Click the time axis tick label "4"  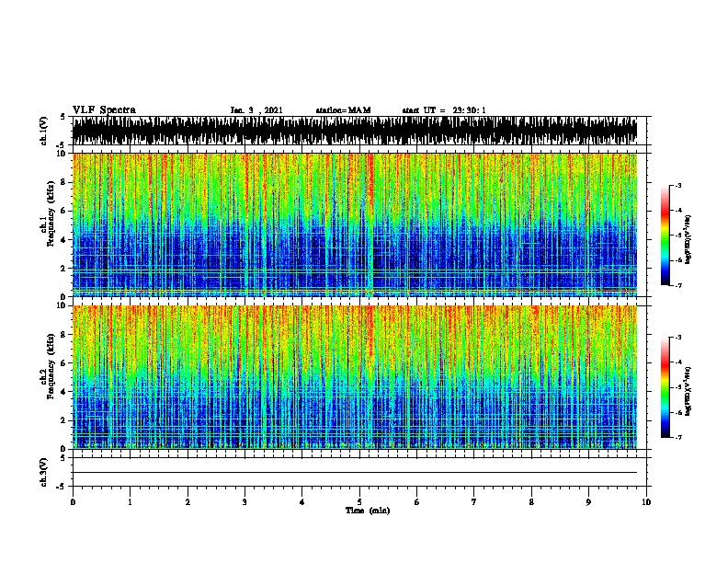coord(302,502)
